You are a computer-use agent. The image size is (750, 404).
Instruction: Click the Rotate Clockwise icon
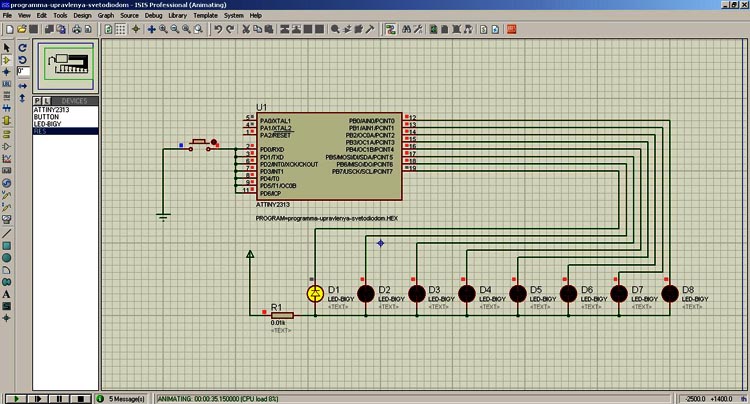23,47
